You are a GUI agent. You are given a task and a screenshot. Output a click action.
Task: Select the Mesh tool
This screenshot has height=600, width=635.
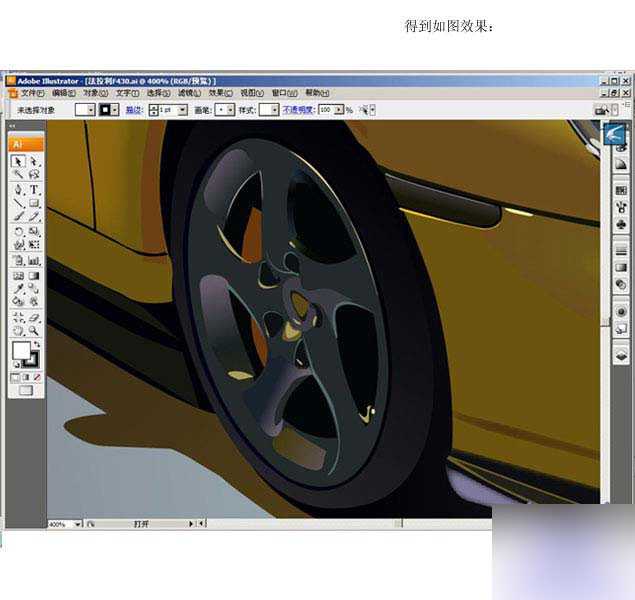click(18, 276)
